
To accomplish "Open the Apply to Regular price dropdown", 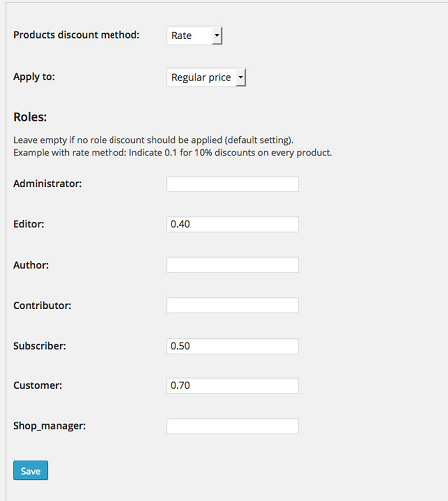I will [206, 78].
